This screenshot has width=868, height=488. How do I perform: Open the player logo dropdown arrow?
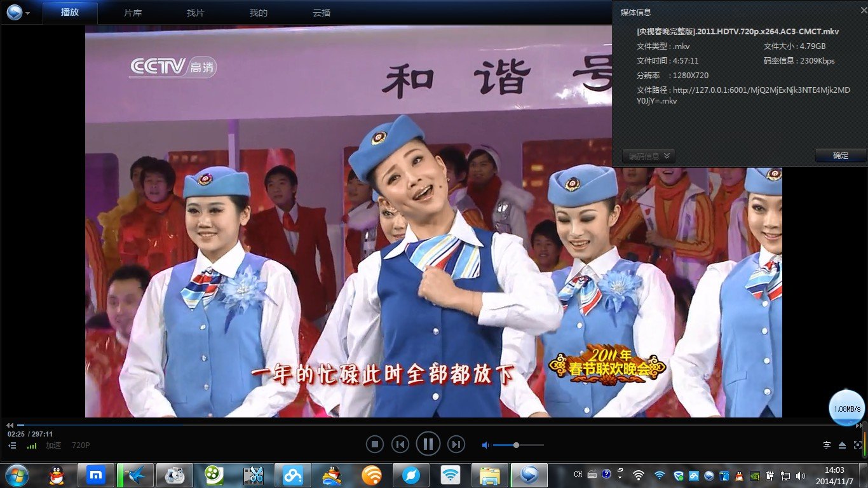(x=27, y=12)
